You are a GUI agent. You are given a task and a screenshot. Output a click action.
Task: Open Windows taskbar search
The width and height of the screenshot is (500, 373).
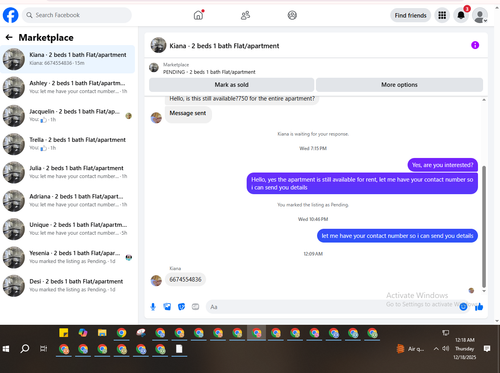click(25, 349)
